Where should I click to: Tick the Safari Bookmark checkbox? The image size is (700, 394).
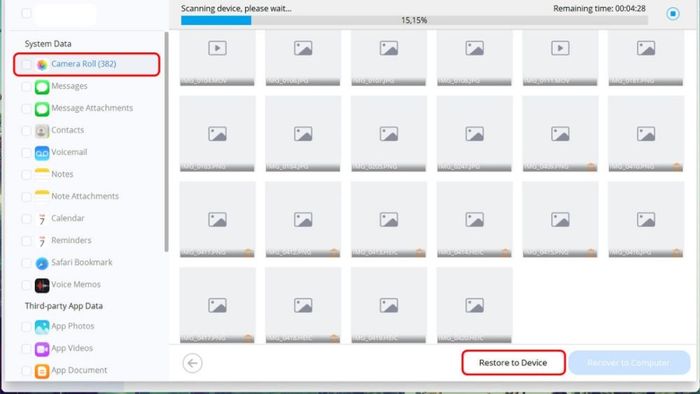(x=26, y=263)
